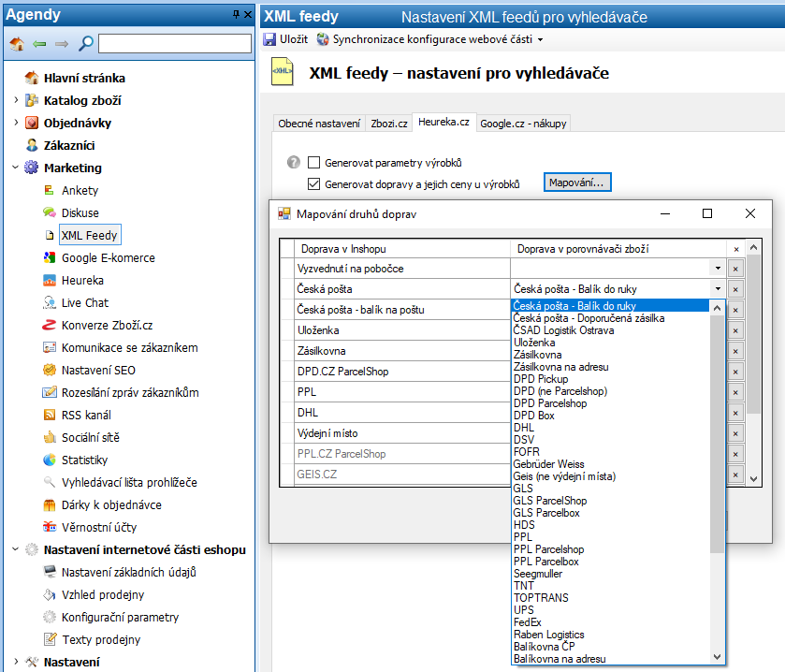Pin the Agendy panel with the pushpin icon
The height and width of the screenshot is (672, 785).
237,15
